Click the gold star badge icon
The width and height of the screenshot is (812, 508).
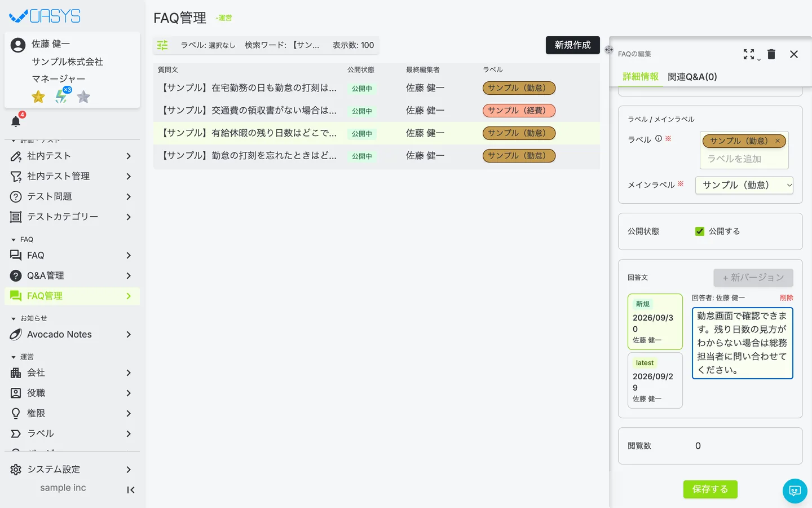[38, 97]
